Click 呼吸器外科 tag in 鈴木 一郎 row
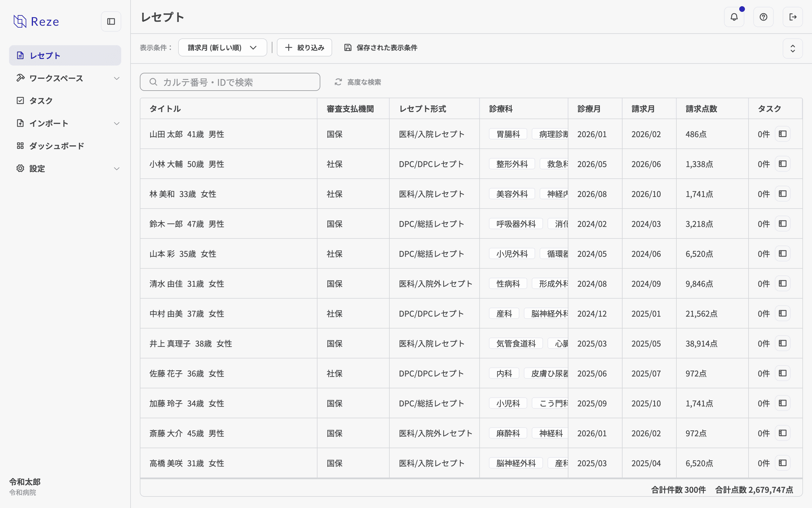 tap(516, 224)
